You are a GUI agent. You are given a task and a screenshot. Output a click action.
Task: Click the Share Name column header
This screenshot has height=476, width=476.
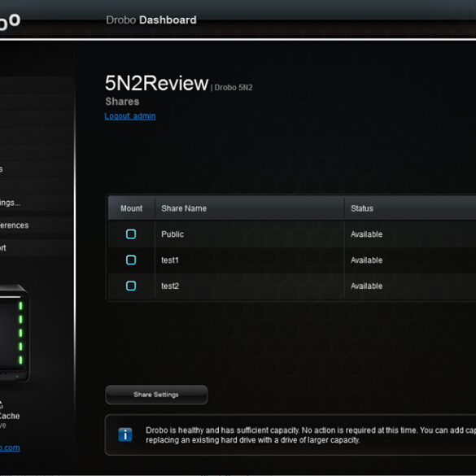click(x=250, y=208)
